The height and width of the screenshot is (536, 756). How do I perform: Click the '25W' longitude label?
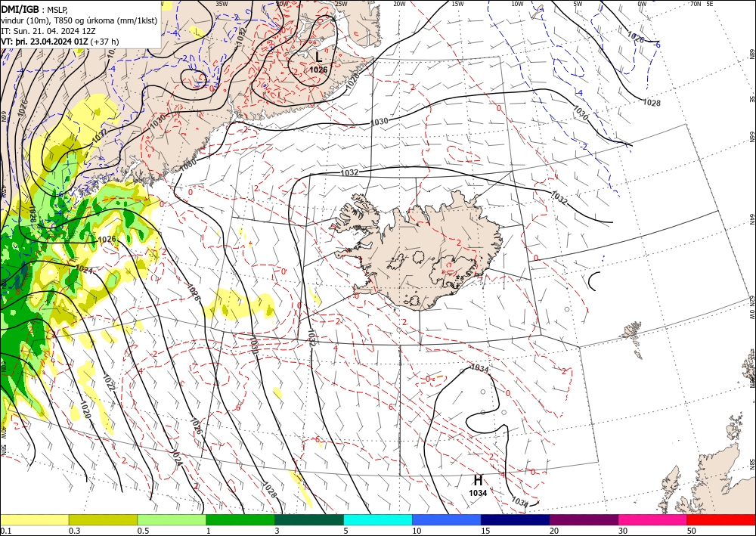[x=341, y=4]
